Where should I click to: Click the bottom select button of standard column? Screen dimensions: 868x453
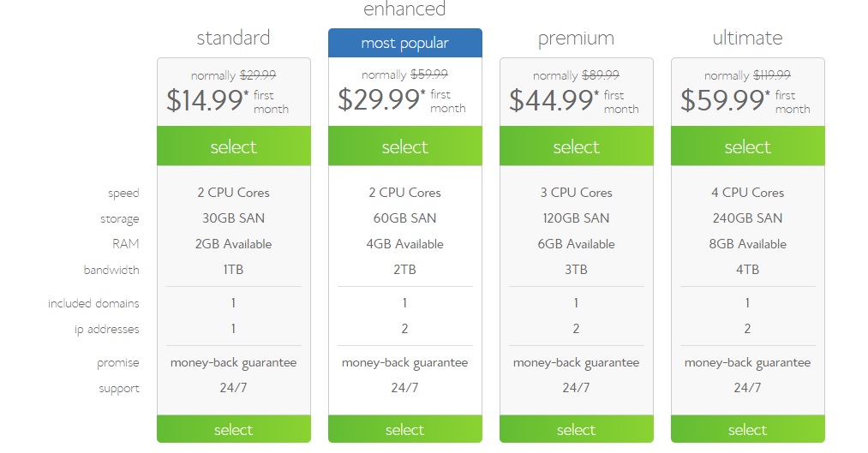pyautogui.click(x=233, y=429)
